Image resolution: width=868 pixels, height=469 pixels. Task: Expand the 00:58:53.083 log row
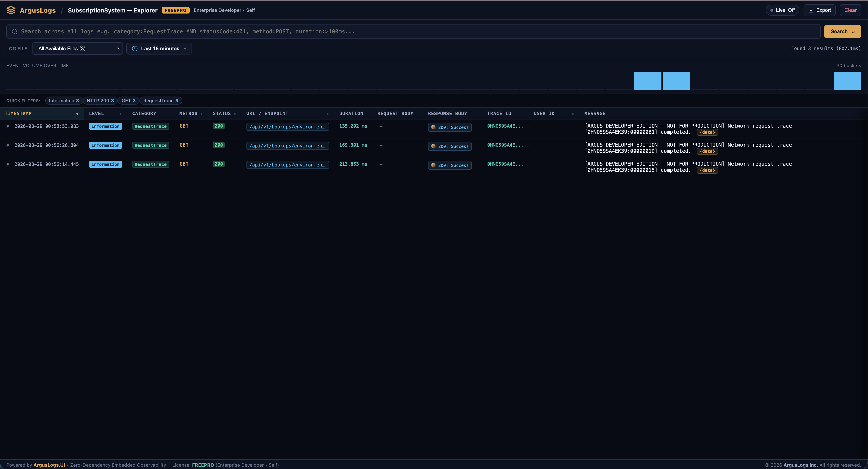click(8, 126)
